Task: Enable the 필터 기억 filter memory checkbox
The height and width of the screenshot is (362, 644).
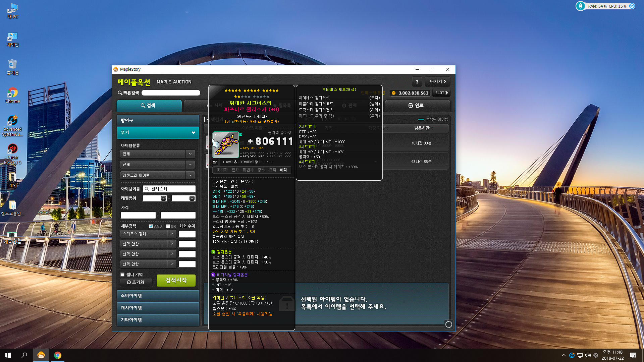Action: point(122,275)
